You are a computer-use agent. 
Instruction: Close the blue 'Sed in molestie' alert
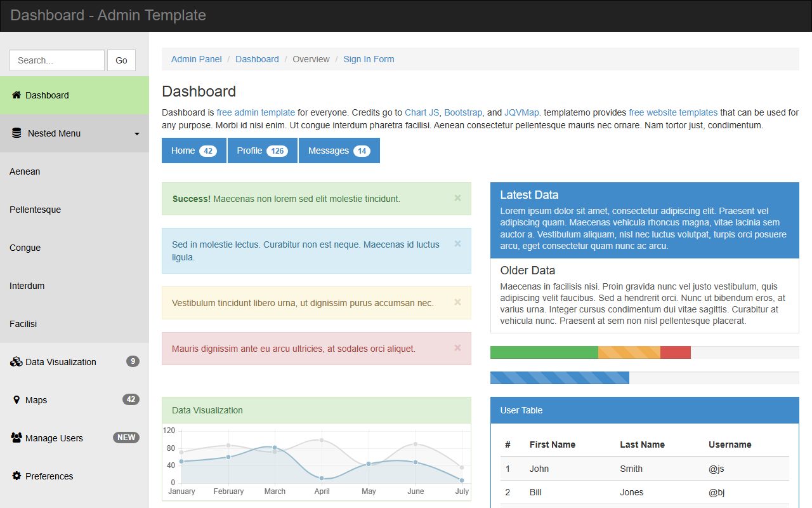(x=457, y=244)
